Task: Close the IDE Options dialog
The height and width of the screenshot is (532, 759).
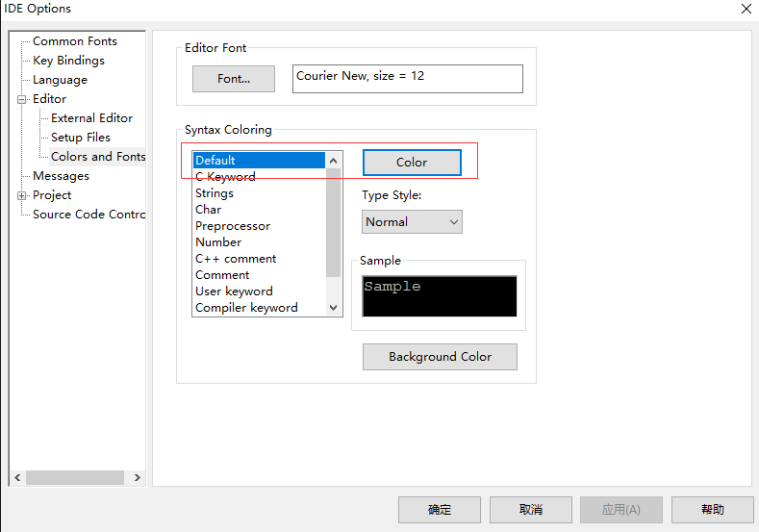Action: (x=746, y=9)
